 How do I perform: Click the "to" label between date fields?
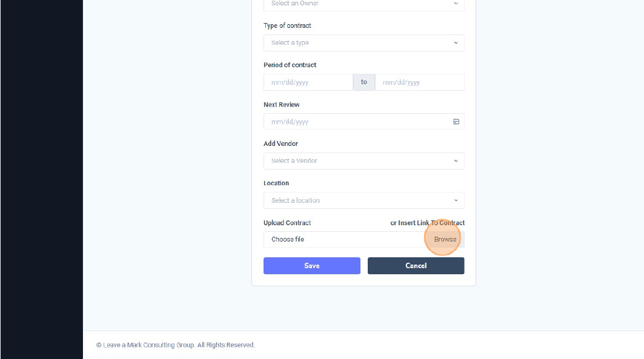[363, 82]
